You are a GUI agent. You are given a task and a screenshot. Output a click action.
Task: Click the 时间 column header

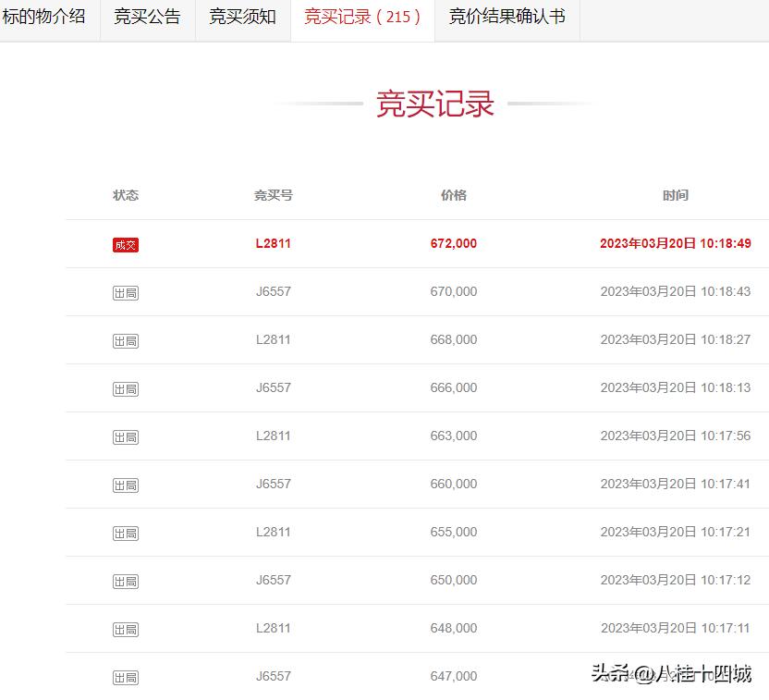tap(677, 195)
